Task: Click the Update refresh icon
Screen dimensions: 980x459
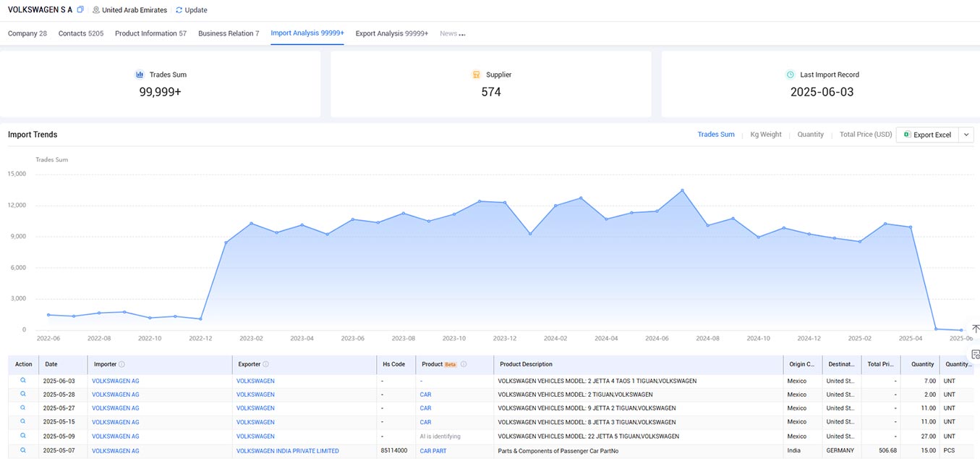Action: [179, 10]
